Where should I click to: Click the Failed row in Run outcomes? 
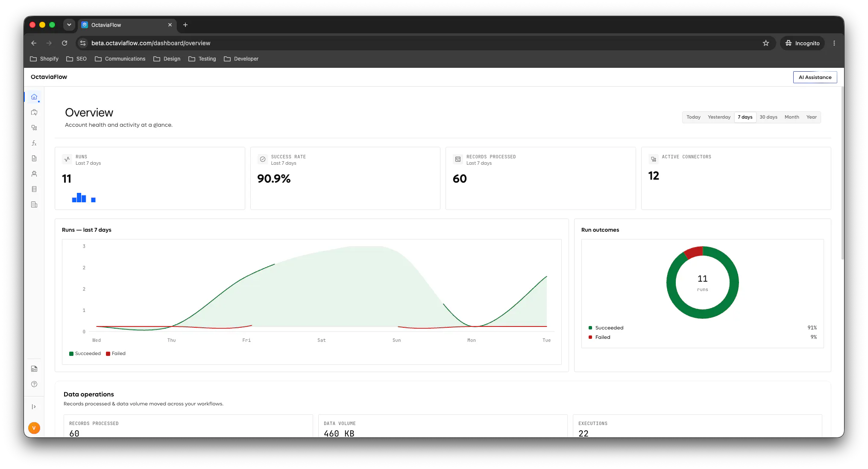pyautogui.click(x=702, y=337)
